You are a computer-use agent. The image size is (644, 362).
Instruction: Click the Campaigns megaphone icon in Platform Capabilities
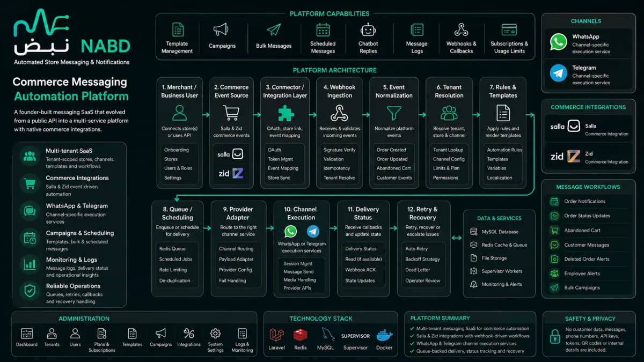(x=221, y=30)
